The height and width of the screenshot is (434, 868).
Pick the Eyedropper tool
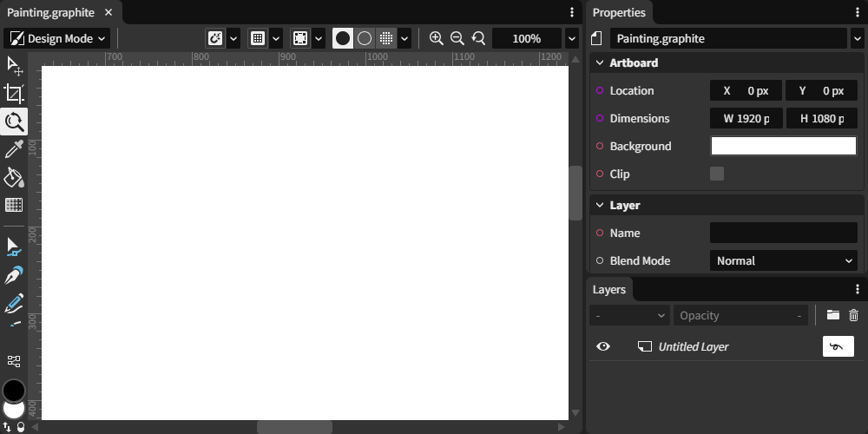14,149
